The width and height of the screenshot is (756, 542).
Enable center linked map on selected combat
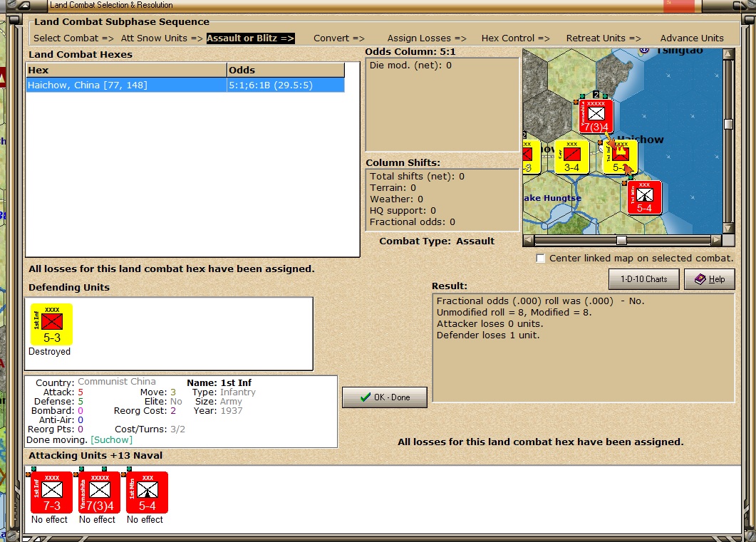click(x=541, y=259)
